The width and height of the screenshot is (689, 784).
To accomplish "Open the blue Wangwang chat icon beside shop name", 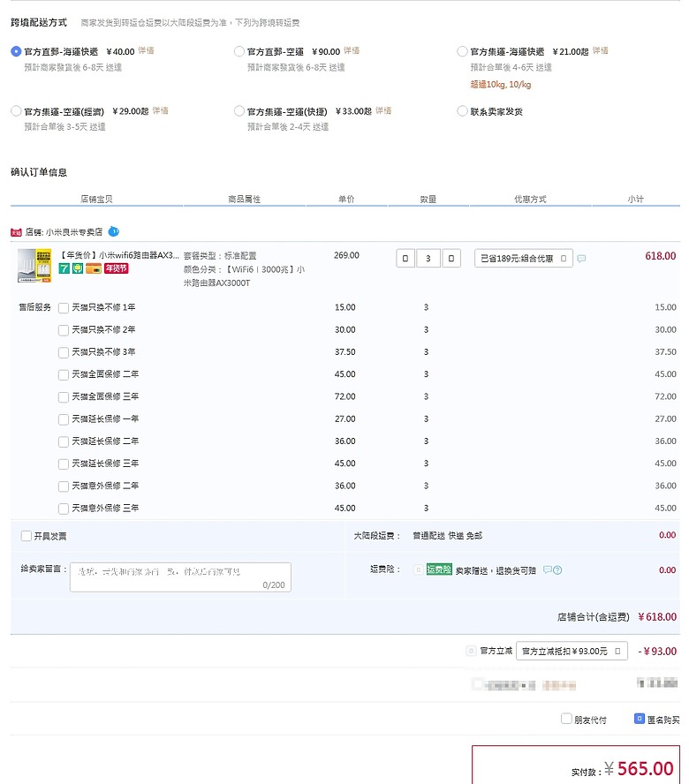I will pos(114,231).
